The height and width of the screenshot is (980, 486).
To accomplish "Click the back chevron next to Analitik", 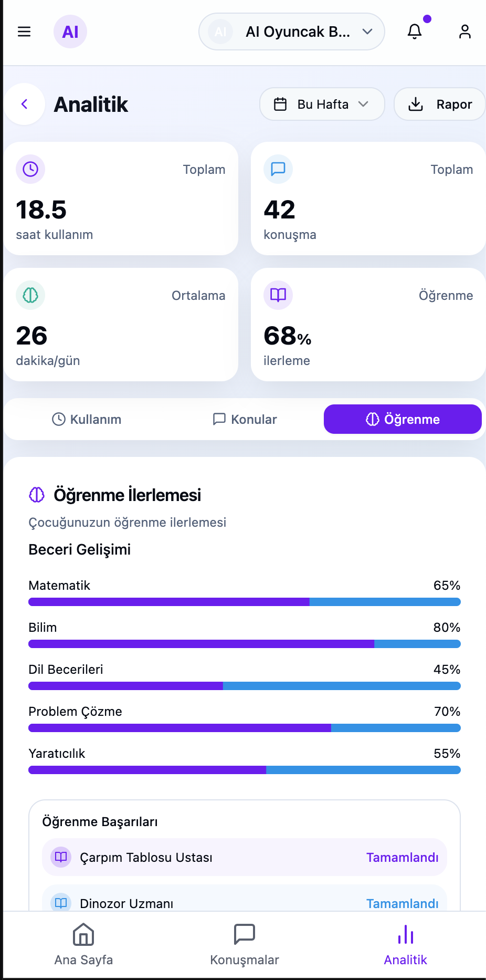I will 24,104.
